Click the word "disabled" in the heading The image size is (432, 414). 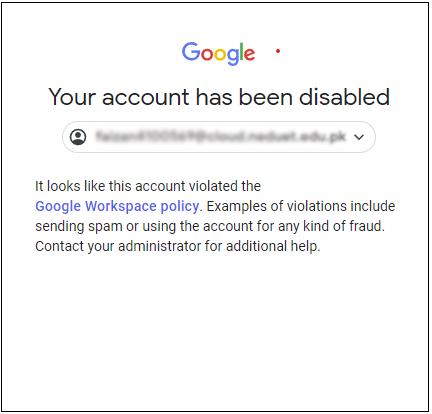(x=344, y=96)
